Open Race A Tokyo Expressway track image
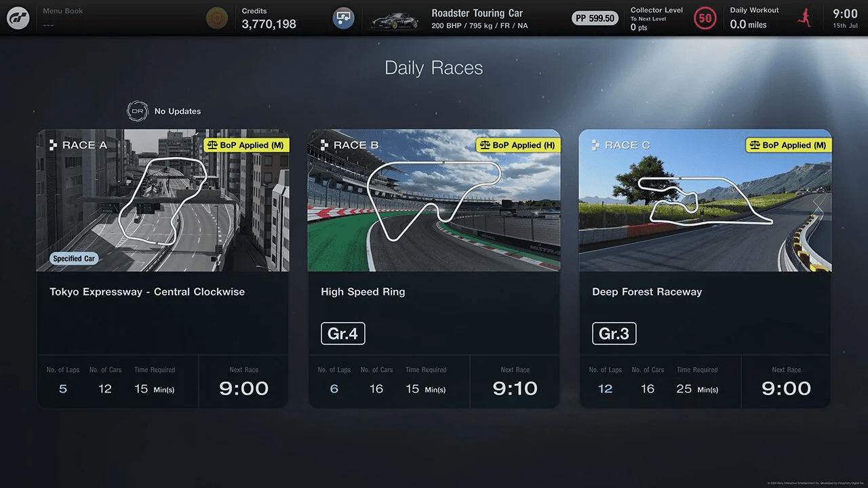This screenshot has height=488, width=868. [x=163, y=201]
